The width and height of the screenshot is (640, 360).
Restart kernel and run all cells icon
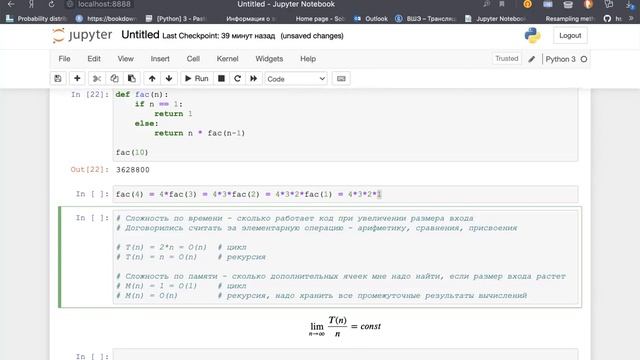253,78
